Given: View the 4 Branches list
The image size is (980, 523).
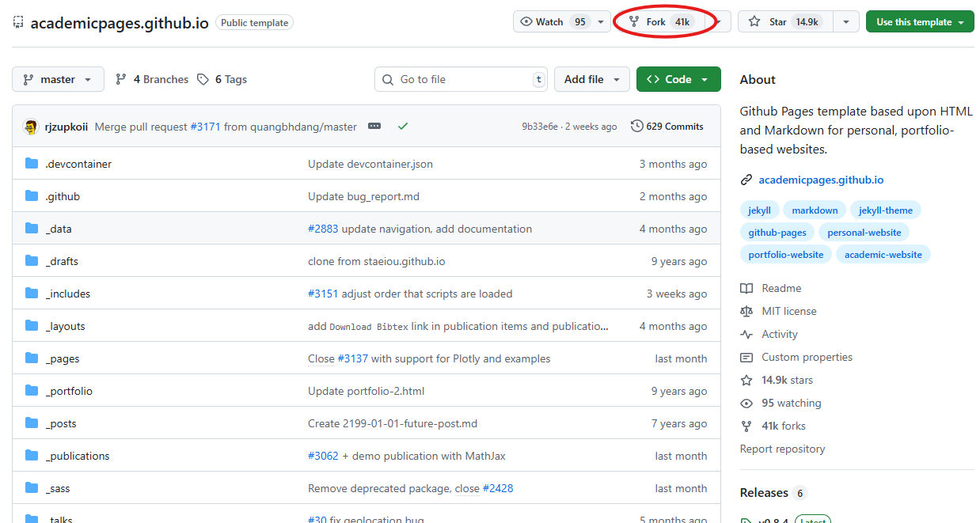Looking at the screenshot, I should [152, 79].
